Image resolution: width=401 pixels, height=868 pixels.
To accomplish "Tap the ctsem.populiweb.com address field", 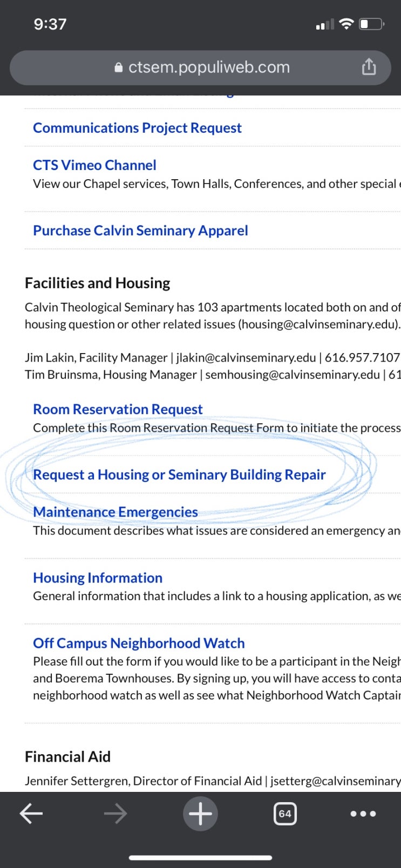I will coord(200,67).
